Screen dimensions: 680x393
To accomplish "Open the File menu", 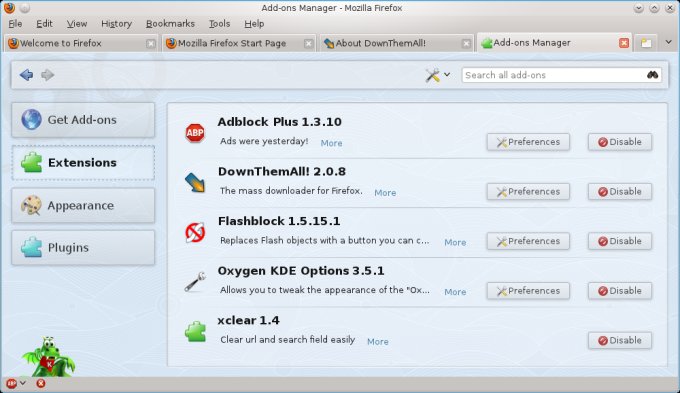I will 15,23.
